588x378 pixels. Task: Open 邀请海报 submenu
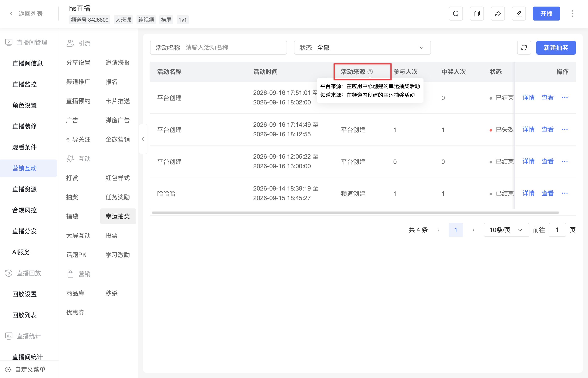coord(118,62)
